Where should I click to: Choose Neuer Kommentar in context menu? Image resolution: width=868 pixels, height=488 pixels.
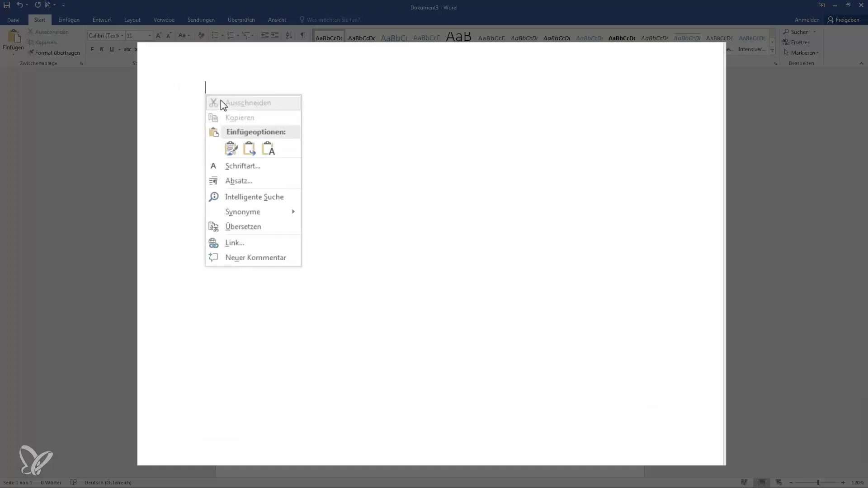[x=253, y=258]
